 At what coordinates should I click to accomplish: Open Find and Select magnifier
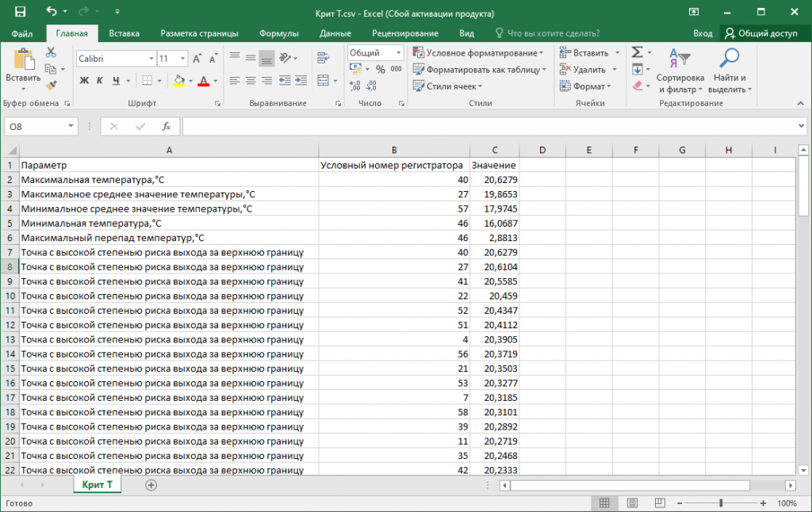click(730, 71)
